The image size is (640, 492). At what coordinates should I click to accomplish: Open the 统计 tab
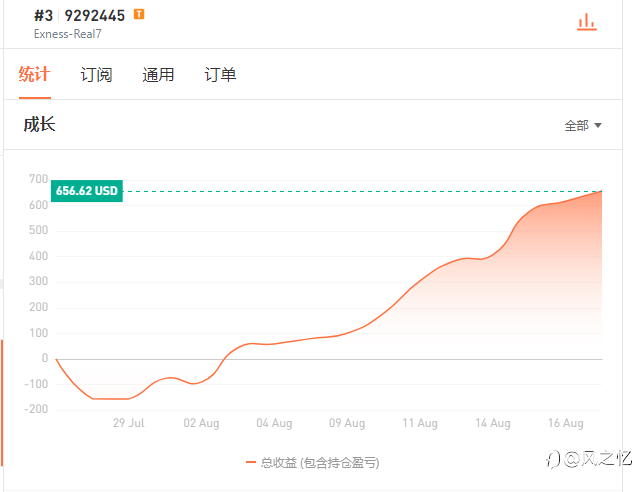click(x=35, y=74)
